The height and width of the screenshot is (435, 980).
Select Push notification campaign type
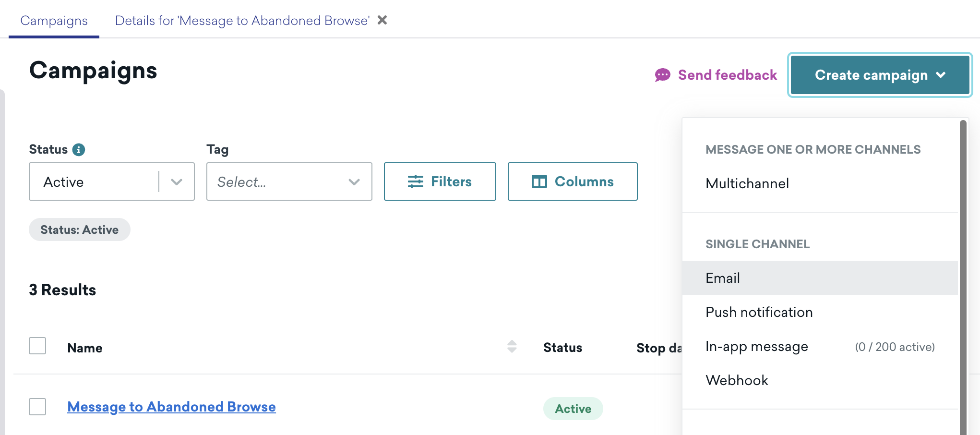point(759,312)
